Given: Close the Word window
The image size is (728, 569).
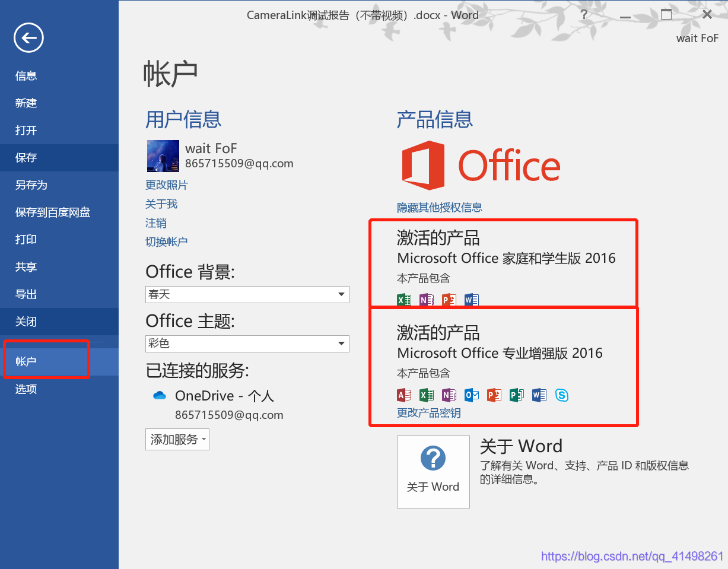Looking at the screenshot, I should click(707, 15).
